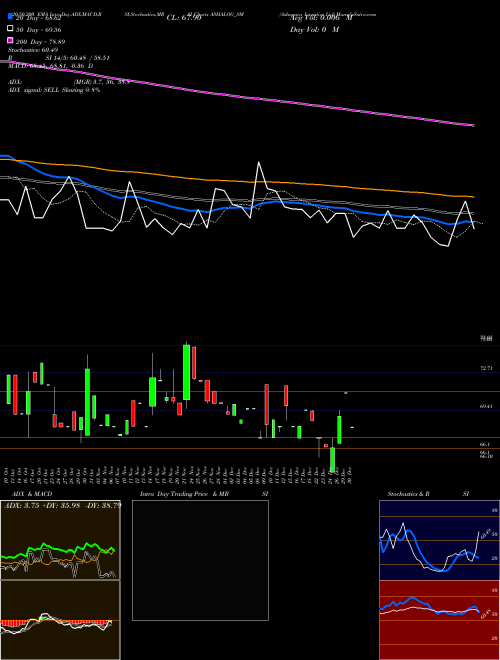Image resolution: width=500 pixels, height=660 pixels.
Task: Click the white 50 Day EMA legend swatch
Action: pyautogui.click(x=10, y=28)
